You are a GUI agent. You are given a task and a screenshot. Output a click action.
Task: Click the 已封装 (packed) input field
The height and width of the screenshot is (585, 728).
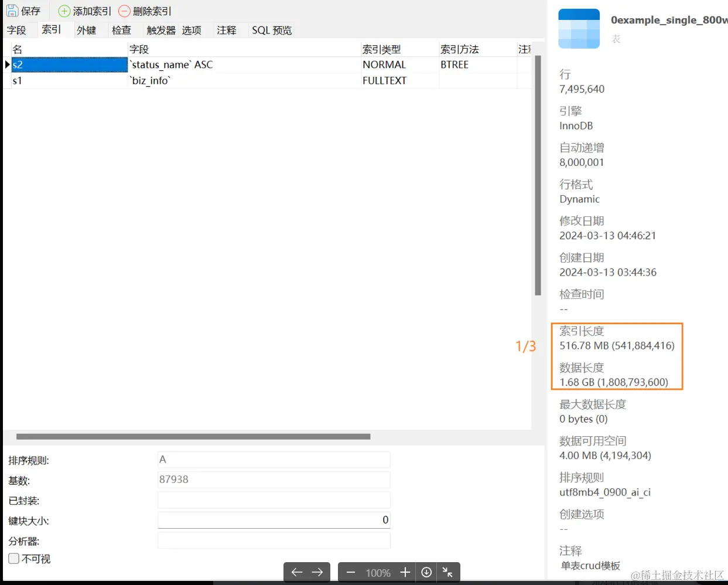(x=274, y=500)
